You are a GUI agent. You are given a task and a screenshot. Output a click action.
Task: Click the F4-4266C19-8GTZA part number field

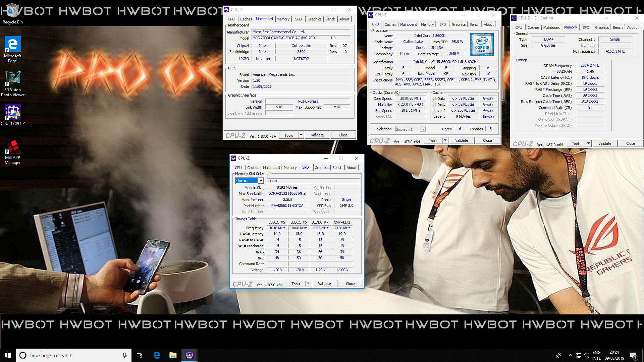coord(287,206)
